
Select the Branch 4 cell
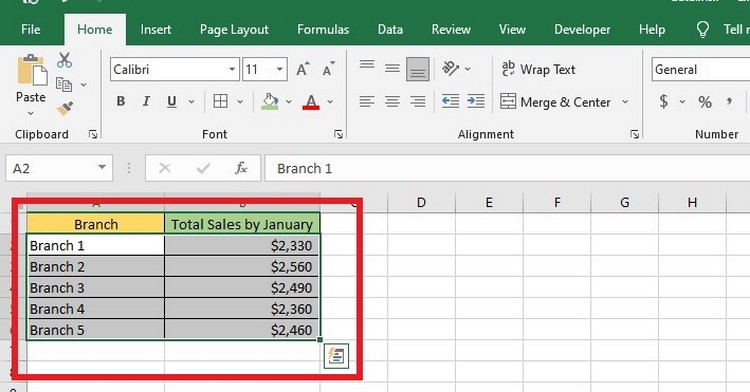click(95, 309)
